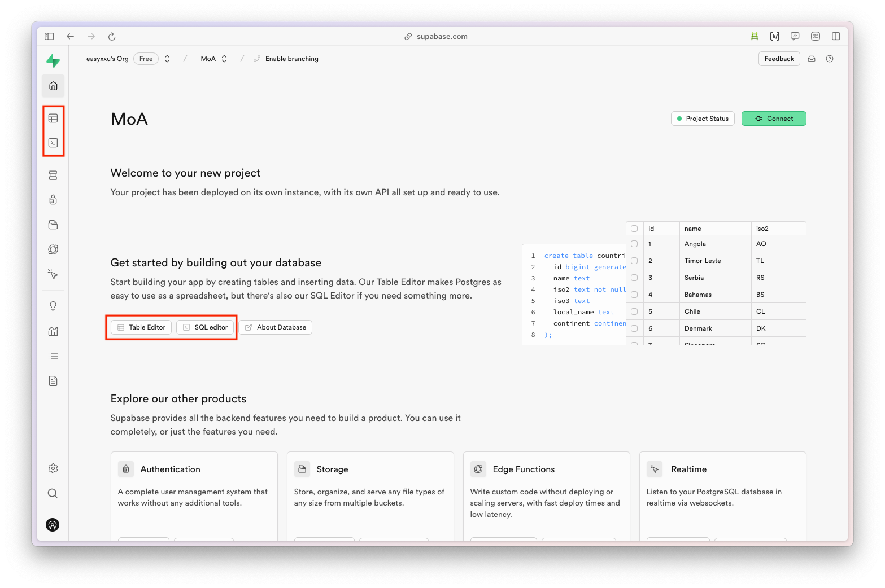Screen dimensions: 885x588
Task: Click the name column header
Action: tap(716, 229)
